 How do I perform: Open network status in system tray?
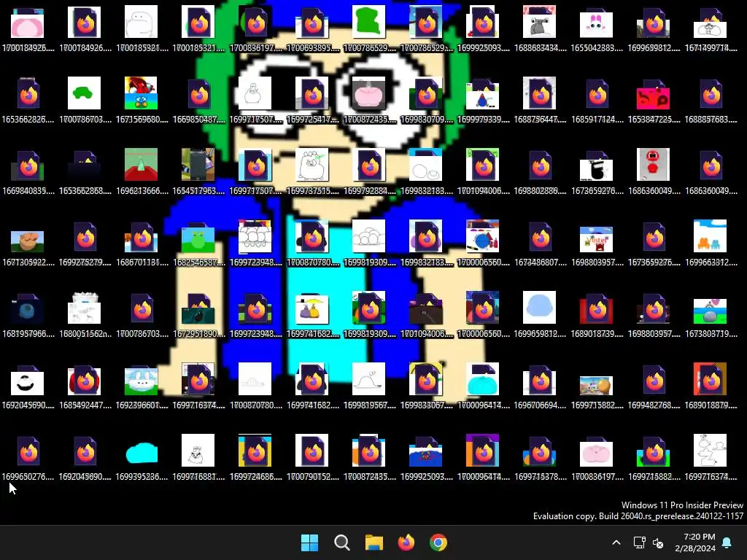639,542
